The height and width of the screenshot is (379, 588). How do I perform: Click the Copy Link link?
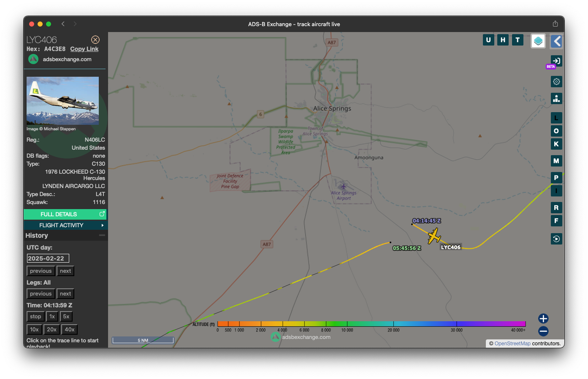point(84,49)
